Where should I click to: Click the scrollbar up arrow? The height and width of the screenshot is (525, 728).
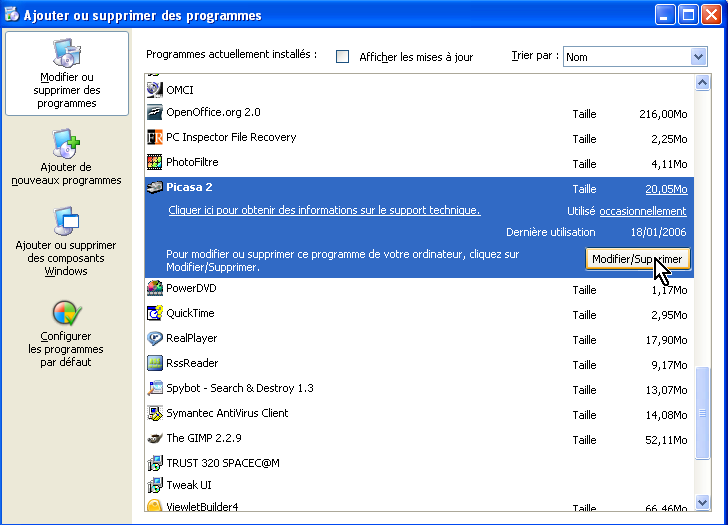702,83
